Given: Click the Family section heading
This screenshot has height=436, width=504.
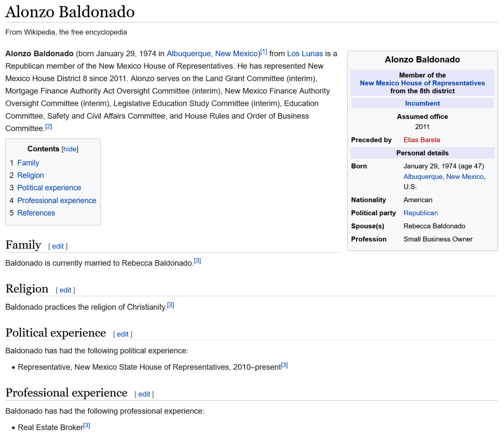Looking at the screenshot, I should (23, 245).
